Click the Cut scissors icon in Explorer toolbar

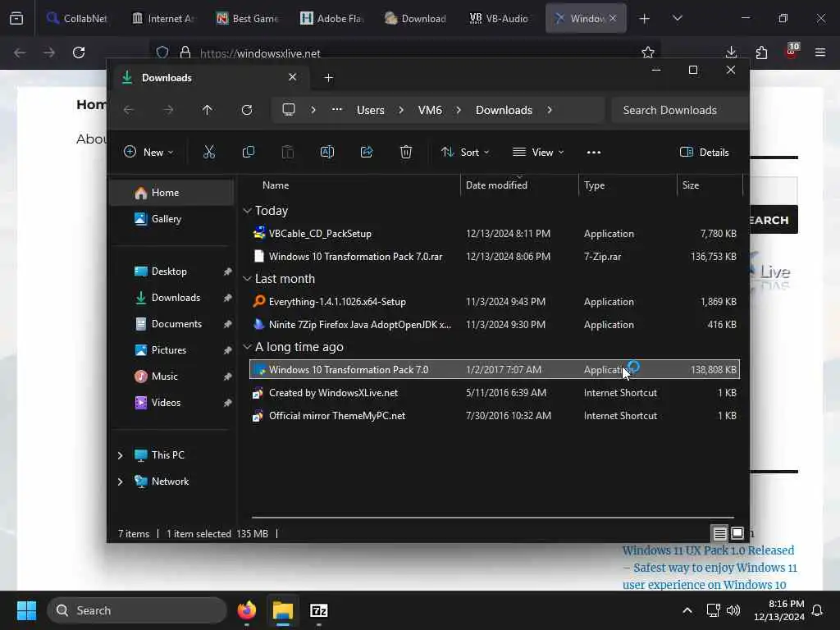pos(209,152)
